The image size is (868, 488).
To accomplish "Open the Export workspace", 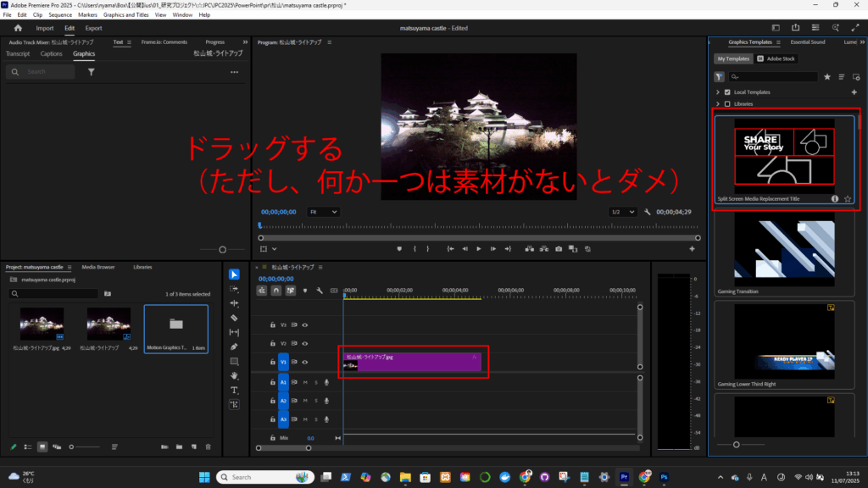I will tap(93, 28).
